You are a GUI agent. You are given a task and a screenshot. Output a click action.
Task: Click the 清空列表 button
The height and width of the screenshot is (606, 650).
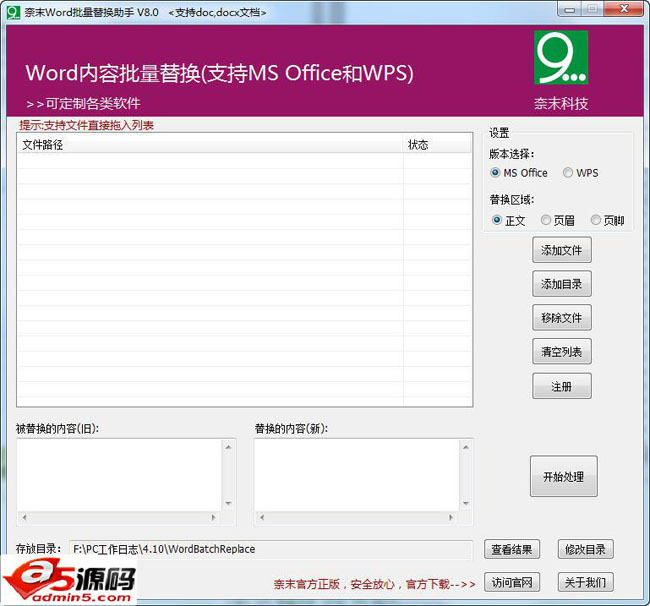tap(562, 352)
